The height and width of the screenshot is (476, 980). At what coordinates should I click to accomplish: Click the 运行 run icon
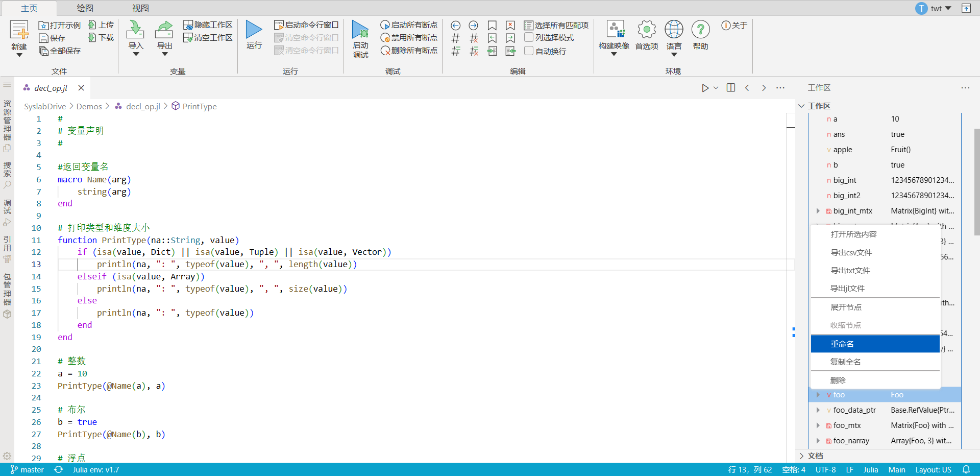(254, 30)
